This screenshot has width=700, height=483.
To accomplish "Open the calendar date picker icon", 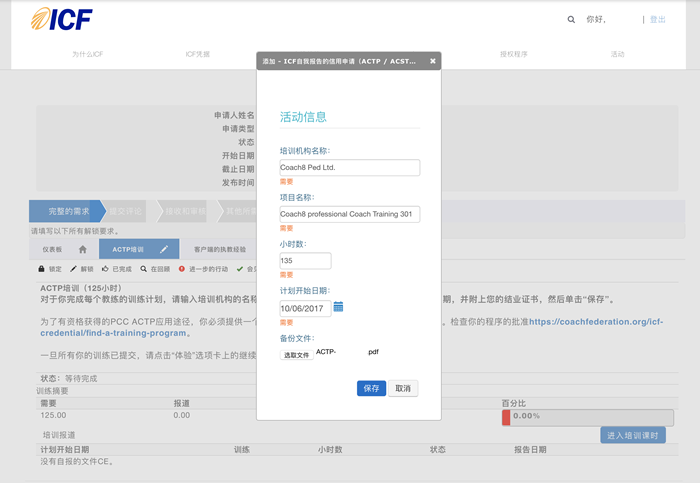I will pyautogui.click(x=339, y=307).
